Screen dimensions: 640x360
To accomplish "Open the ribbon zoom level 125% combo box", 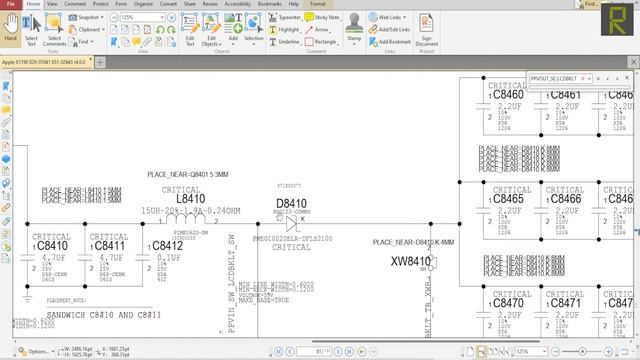I will click(x=142, y=17).
